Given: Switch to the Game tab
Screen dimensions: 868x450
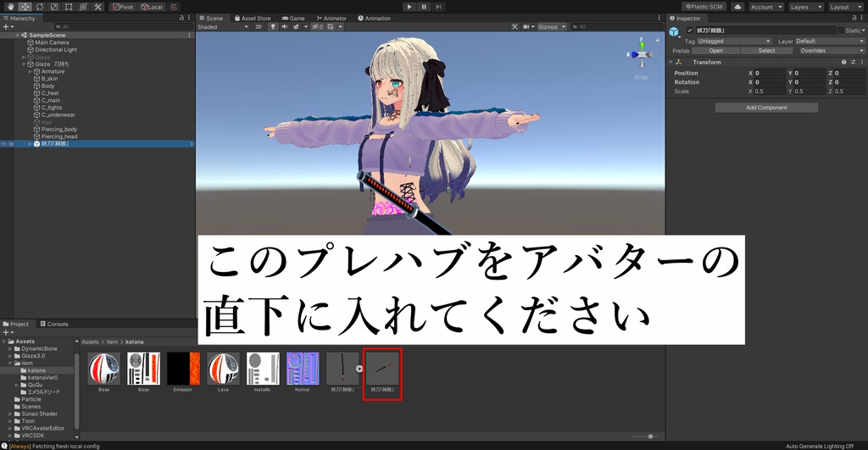Looking at the screenshot, I should [293, 19].
